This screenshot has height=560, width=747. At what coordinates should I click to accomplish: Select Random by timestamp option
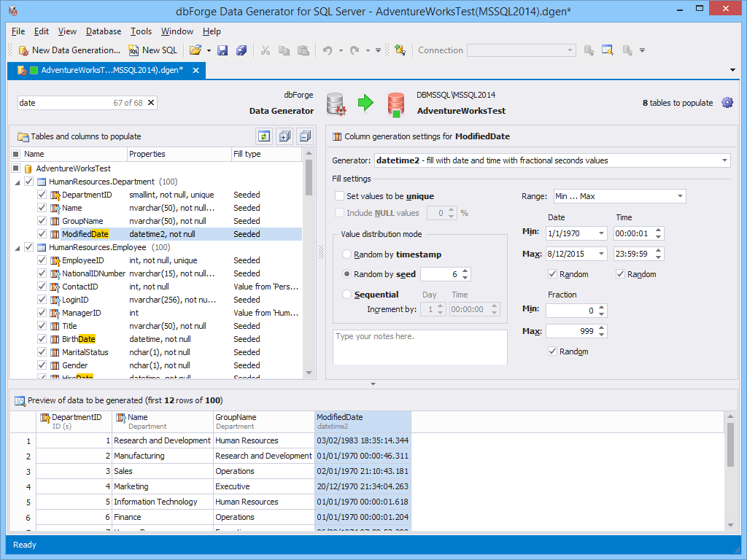coord(347,254)
